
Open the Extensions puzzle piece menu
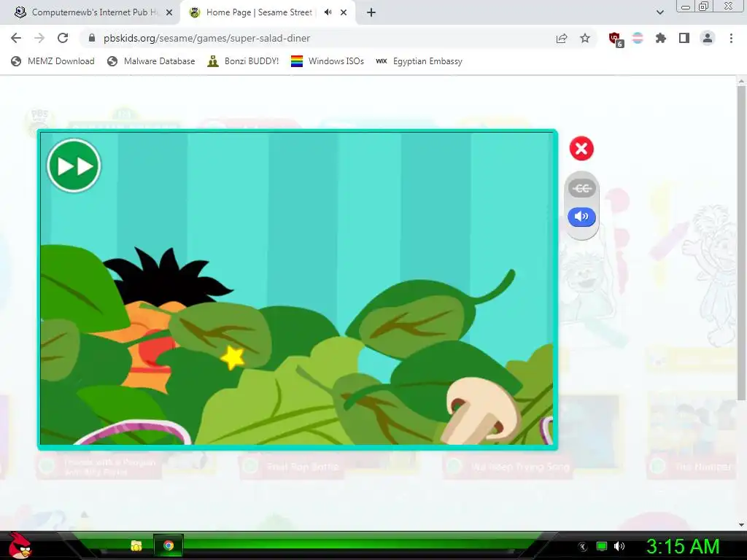[660, 38]
